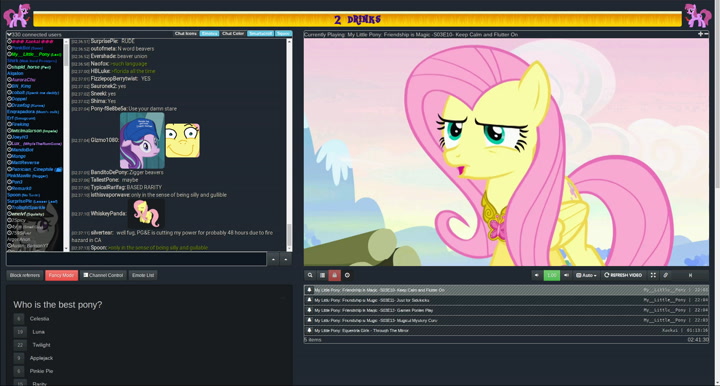This screenshot has width=720, height=386.
Task: Open the Emote List
Action: 143,275
